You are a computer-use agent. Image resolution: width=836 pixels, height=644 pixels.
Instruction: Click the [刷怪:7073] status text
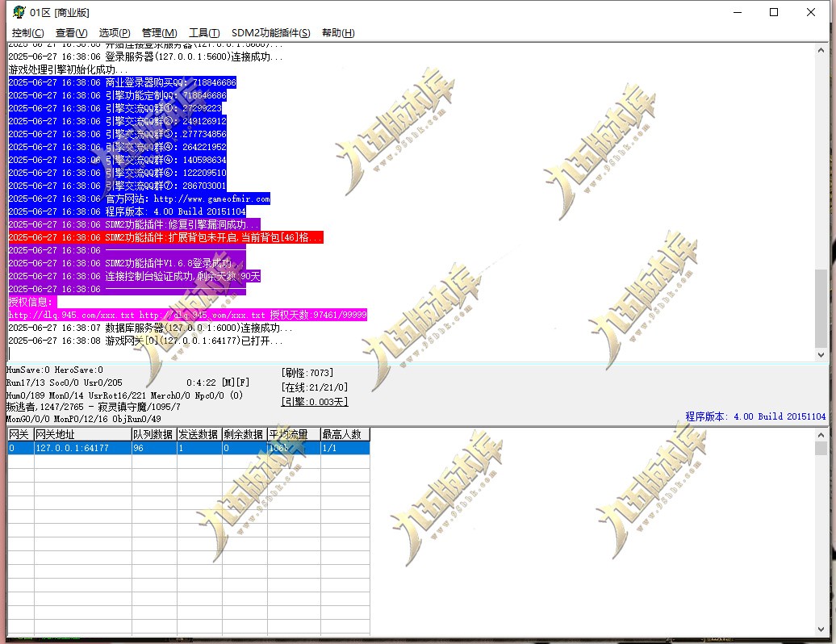click(x=307, y=373)
